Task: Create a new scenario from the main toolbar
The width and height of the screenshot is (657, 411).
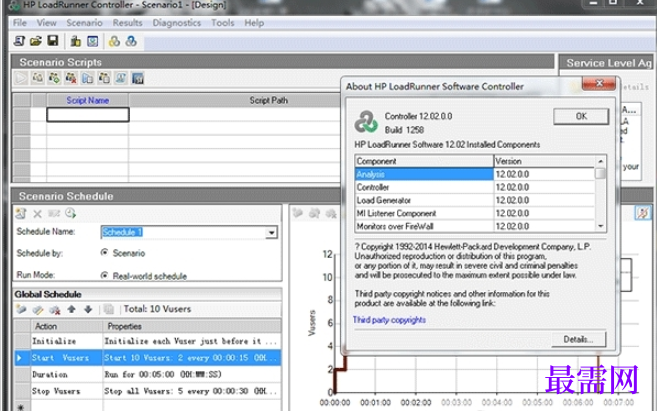Action: point(19,41)
